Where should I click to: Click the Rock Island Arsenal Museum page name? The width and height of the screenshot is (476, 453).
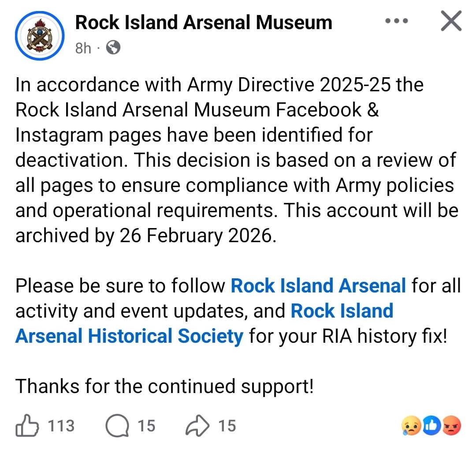(x=204, y=22)
